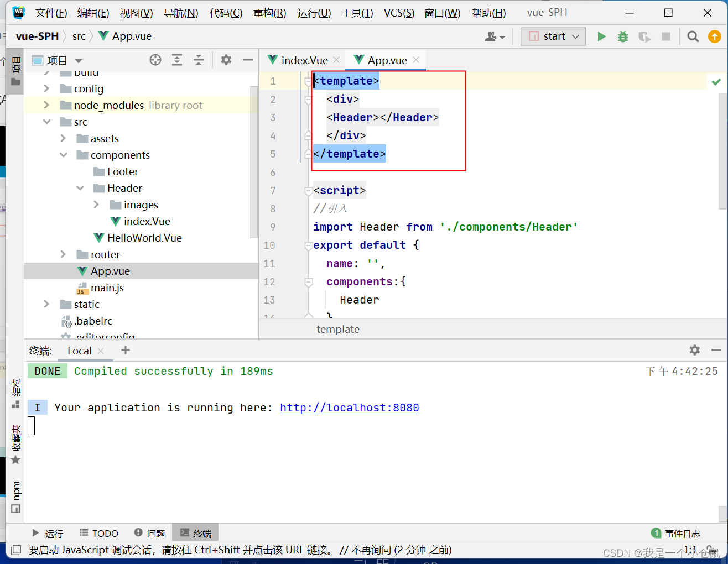The height and width of the screenshot is (564, 728).
Task: Expand the assets folder
Action: (x=63, y=138)
